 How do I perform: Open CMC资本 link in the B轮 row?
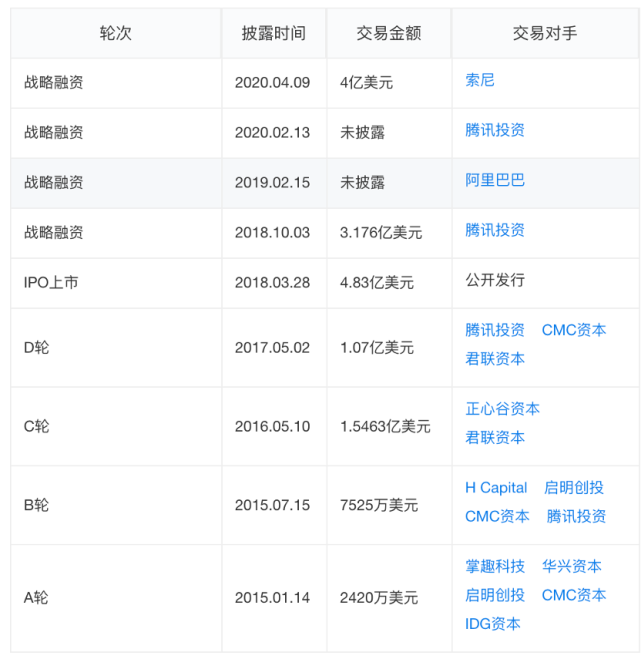[497, 516]
